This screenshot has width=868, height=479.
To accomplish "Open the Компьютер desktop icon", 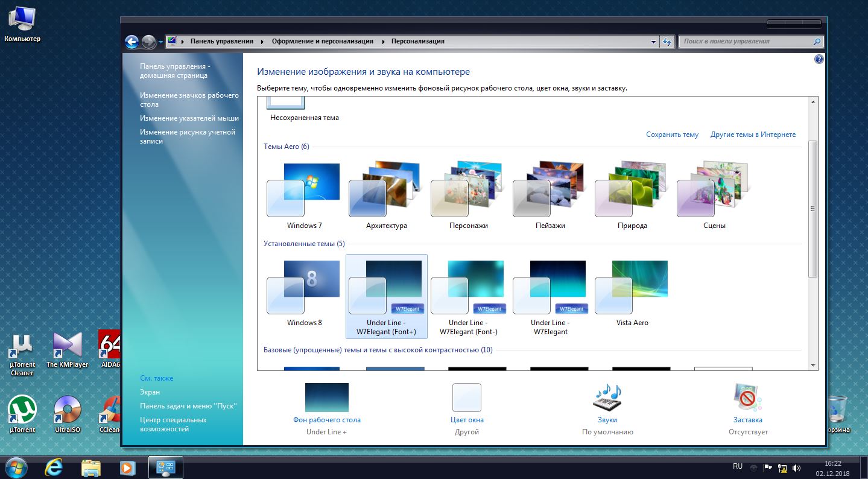I will tap(22, 24).
